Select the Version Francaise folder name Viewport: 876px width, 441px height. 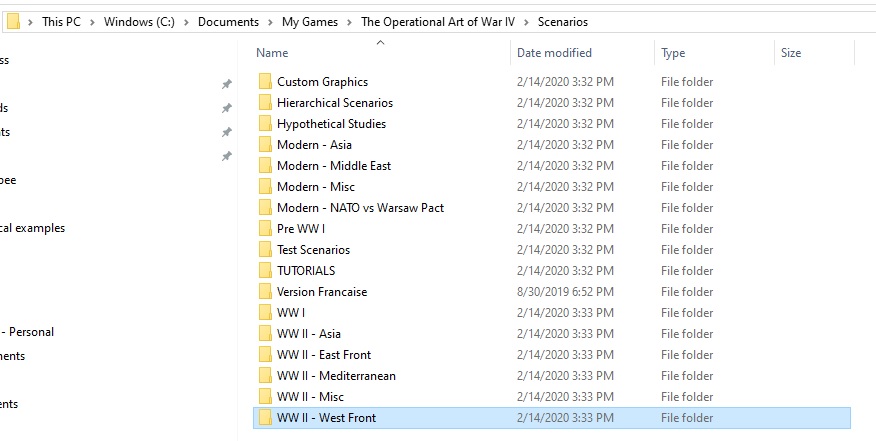point(322,292)
